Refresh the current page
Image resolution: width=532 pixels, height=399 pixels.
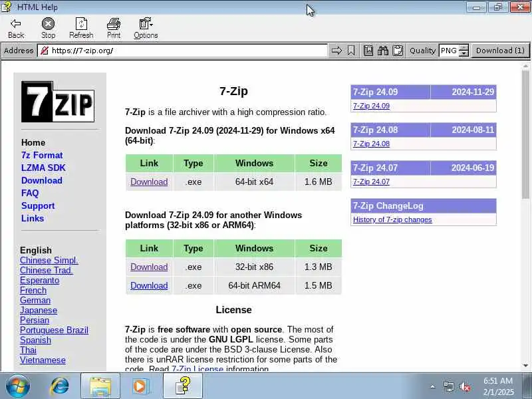point(81,28)
